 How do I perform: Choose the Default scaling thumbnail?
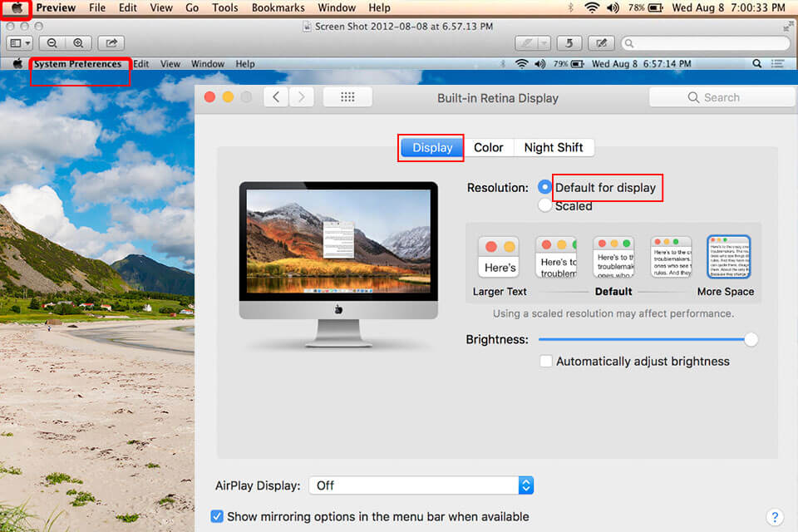point(613,257)
